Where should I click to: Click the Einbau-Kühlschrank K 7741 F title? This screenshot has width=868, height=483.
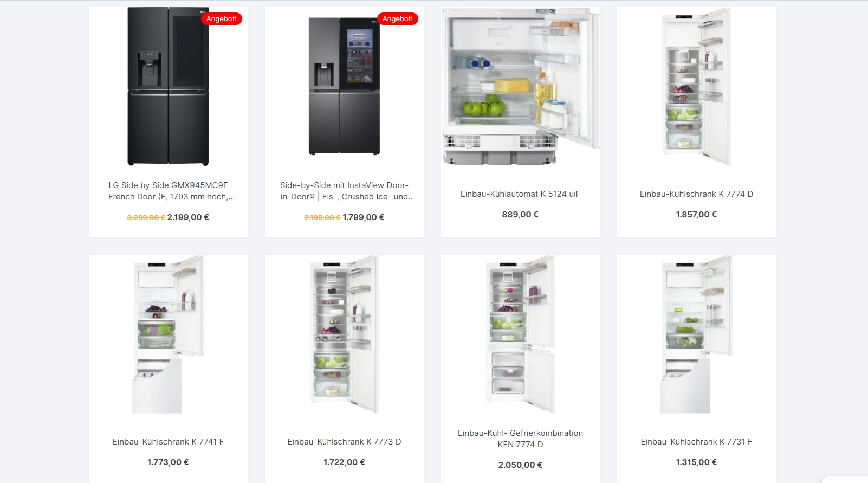(x=168, y=442)
